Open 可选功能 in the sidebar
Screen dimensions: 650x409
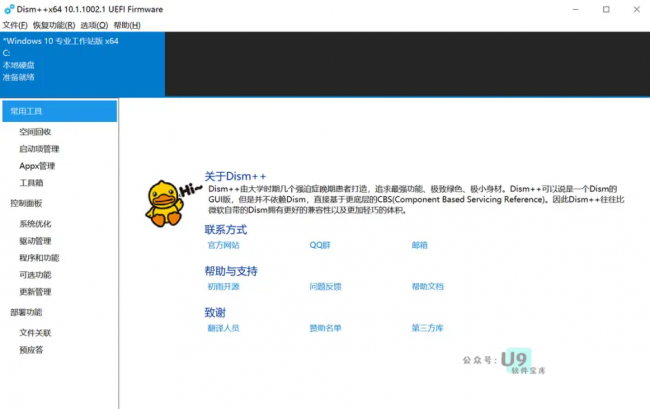(35, 275)
